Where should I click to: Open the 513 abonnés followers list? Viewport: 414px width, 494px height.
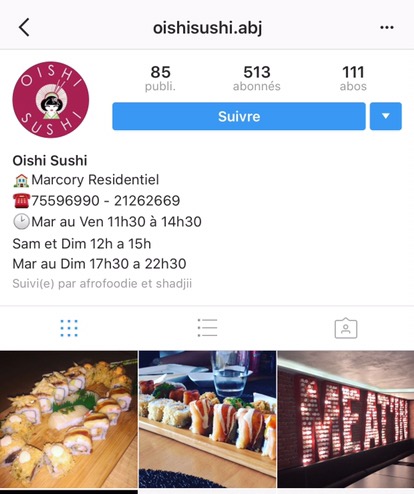pos(257,78)
